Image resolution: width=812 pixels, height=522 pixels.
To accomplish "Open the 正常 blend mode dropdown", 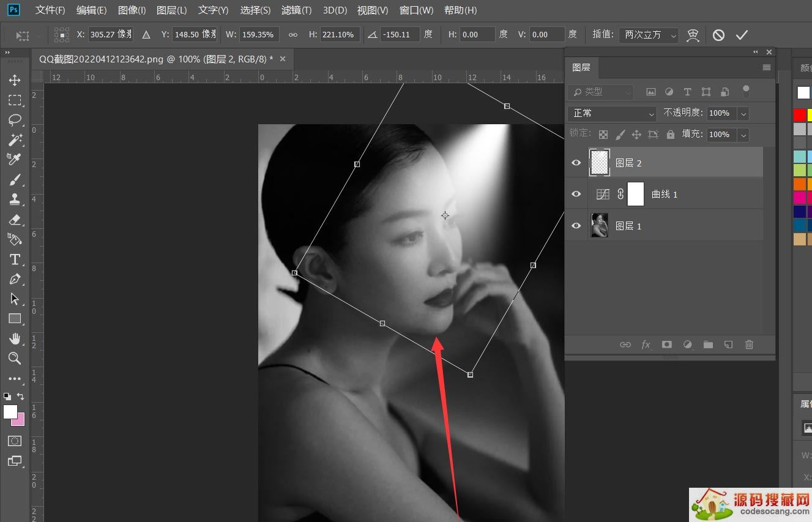I will coord(612,113).
